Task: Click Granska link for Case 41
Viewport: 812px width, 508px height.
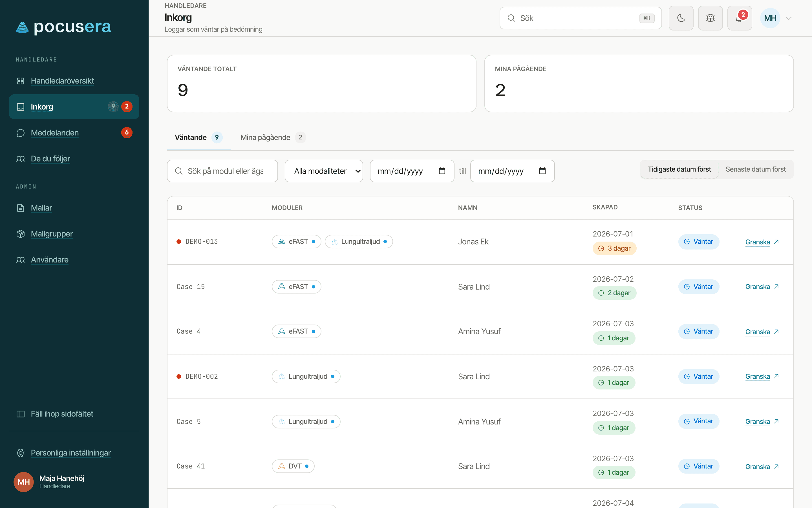Action: 762,467
